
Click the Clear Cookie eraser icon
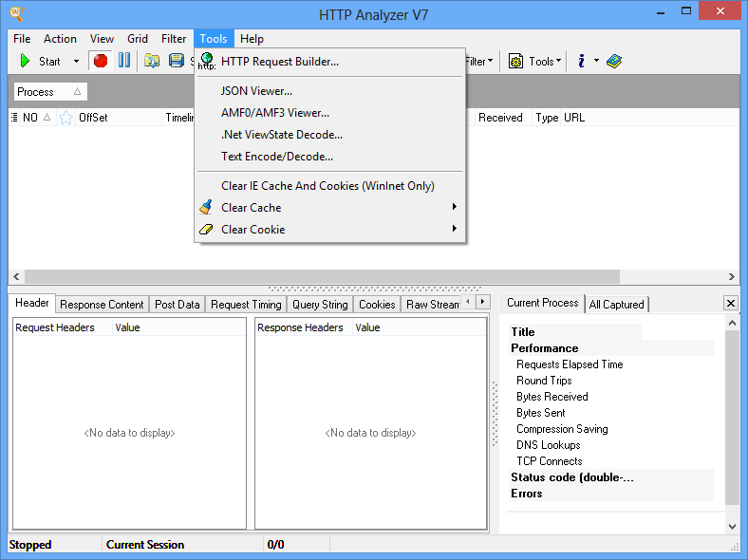(206, 230)
